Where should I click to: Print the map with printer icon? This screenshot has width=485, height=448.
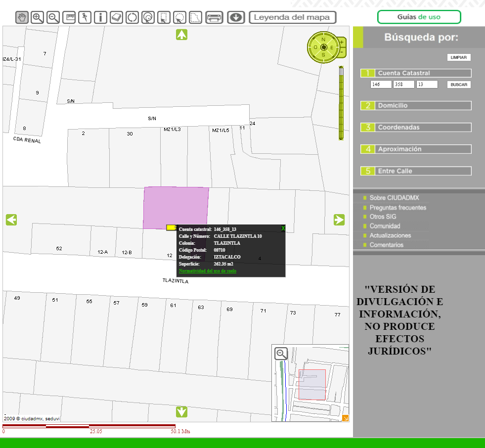coord(214,17)
